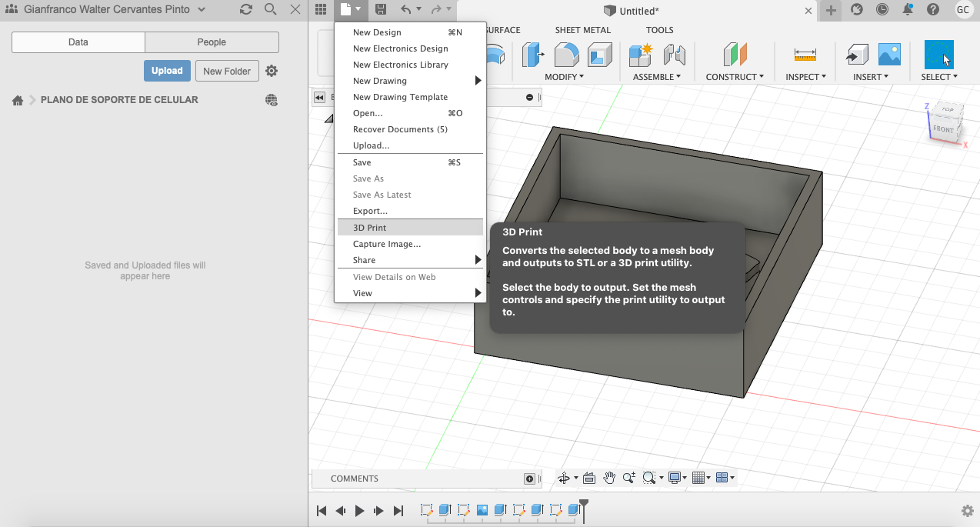Select the Orbit navigation tool
Screen dimensions: 980x527
pyautogui.click(x=564, y=479)
